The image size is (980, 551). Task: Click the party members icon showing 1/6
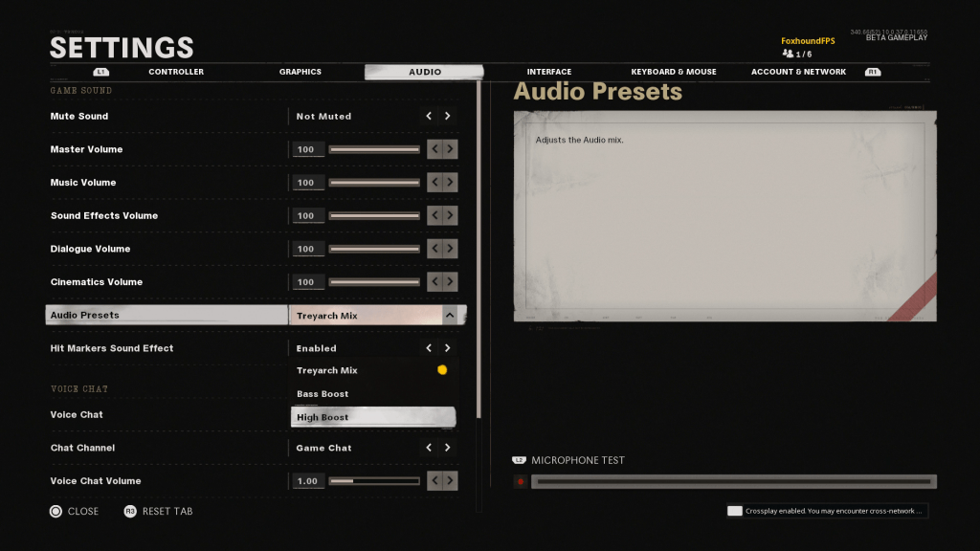point(790,54)
